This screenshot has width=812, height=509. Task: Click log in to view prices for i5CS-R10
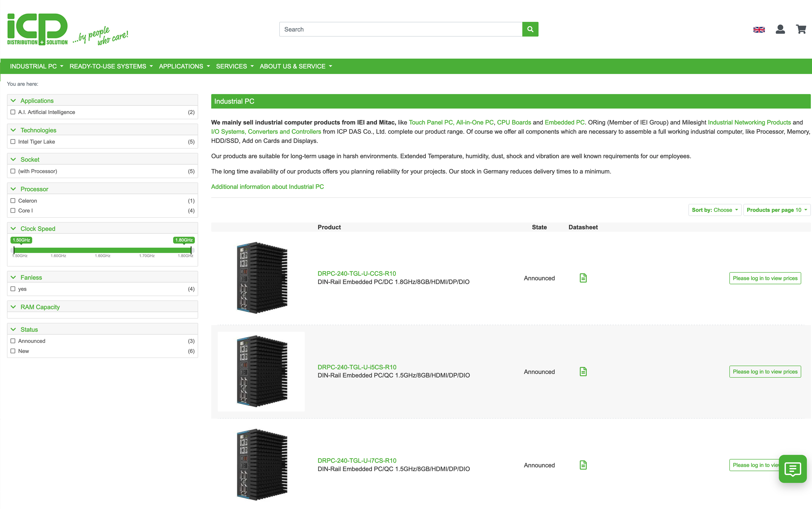point(765,372)
